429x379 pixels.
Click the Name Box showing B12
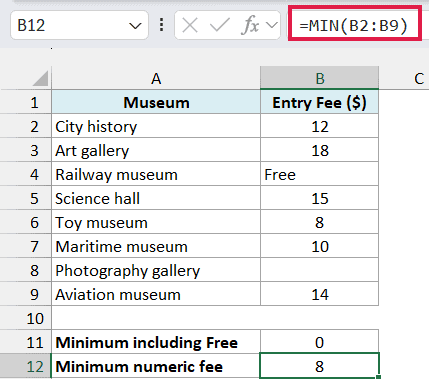click(x=79, y=25)
